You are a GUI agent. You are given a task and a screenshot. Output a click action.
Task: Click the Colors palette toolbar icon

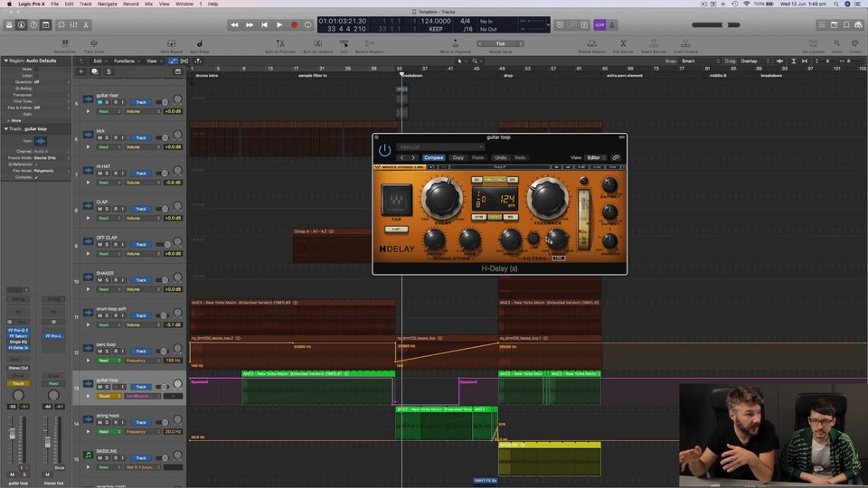(x=856, y=43)
